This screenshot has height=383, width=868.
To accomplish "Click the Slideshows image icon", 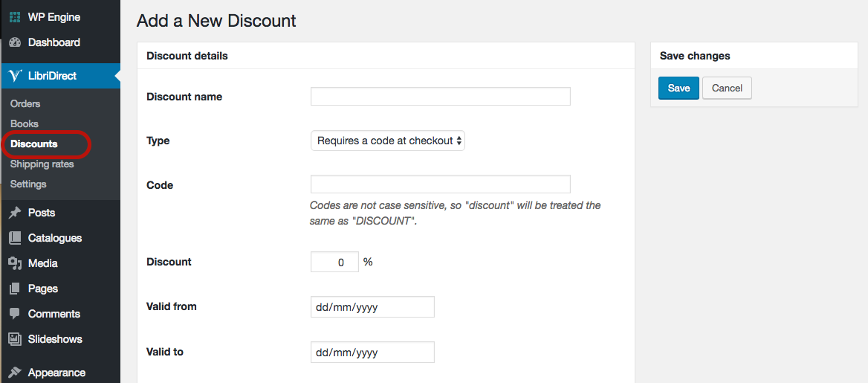I will pos(15,338).
